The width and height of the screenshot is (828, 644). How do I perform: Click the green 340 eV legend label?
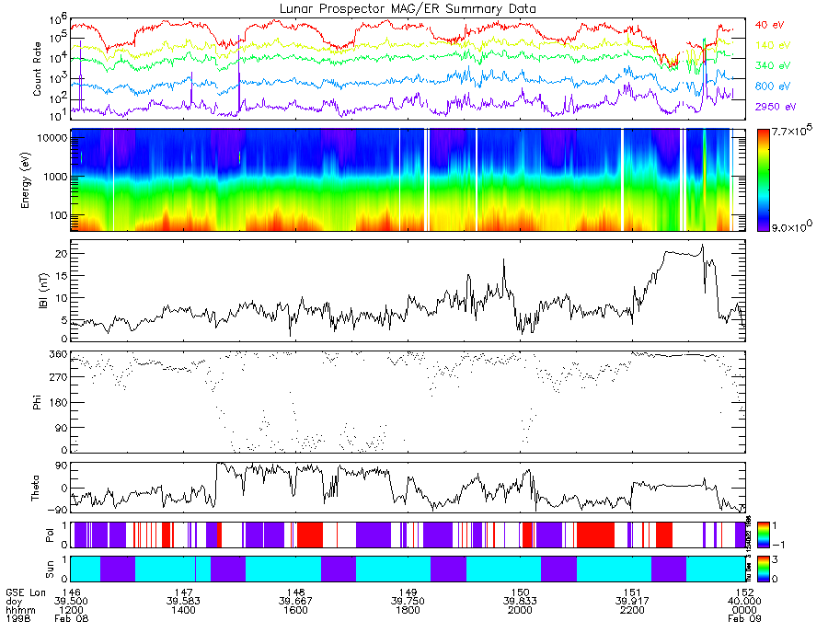point(773,65)
